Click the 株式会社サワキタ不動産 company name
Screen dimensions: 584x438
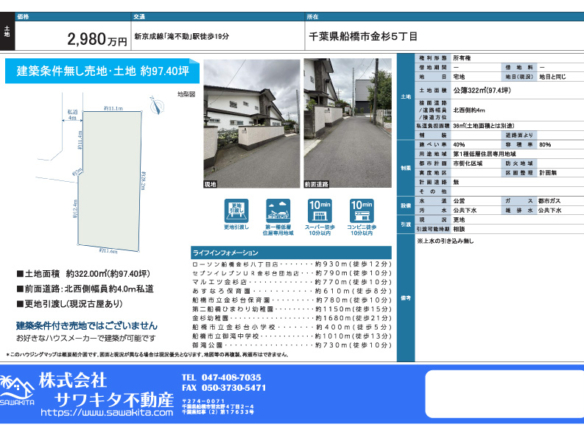tap(106, 390)
